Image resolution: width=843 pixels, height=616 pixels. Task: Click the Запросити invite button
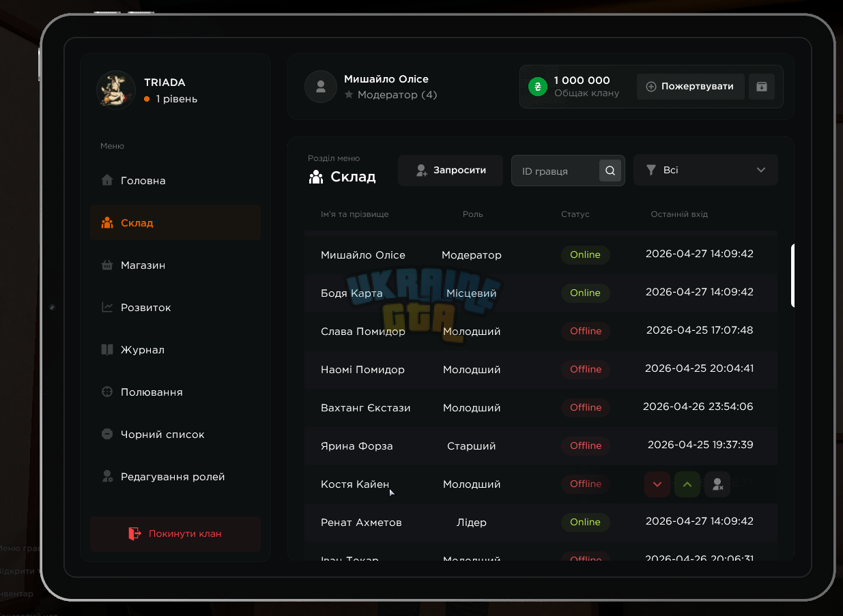tap(451, 170)
